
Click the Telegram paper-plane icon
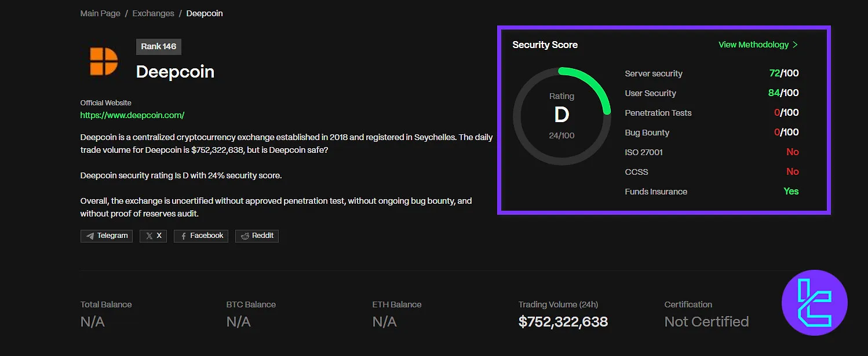click(x=90, y=236)
